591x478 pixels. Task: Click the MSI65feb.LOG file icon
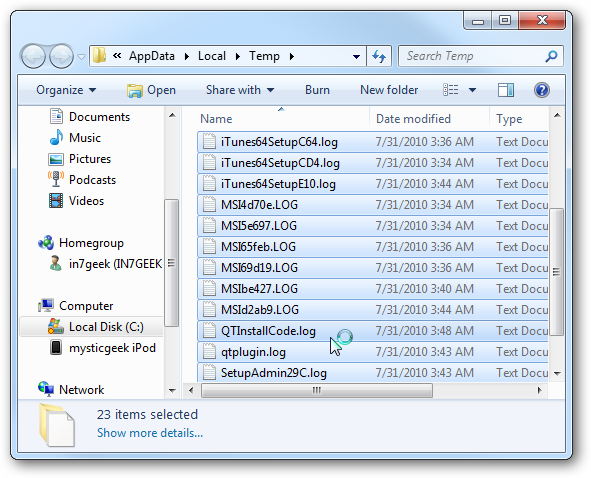[209, 247]
